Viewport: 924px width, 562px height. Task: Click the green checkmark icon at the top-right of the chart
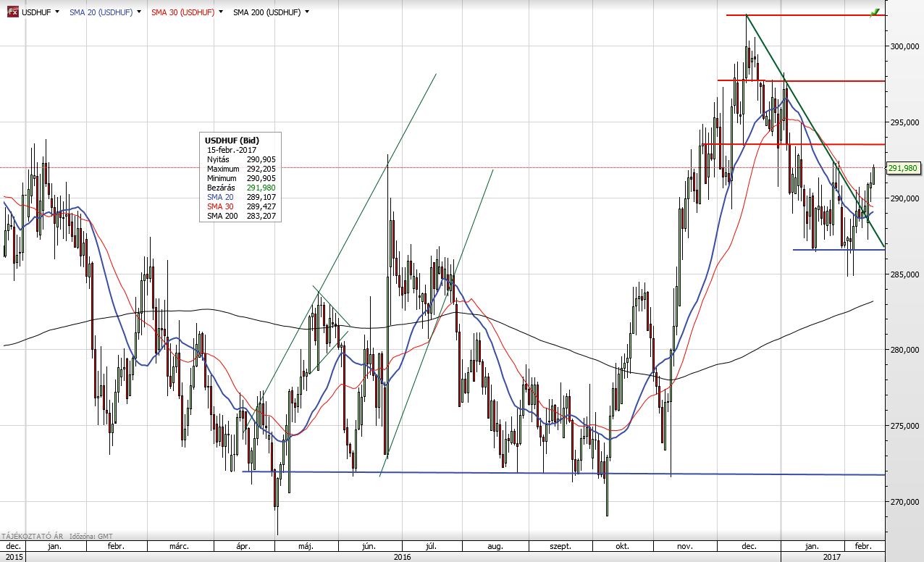(x=875, y=13)
